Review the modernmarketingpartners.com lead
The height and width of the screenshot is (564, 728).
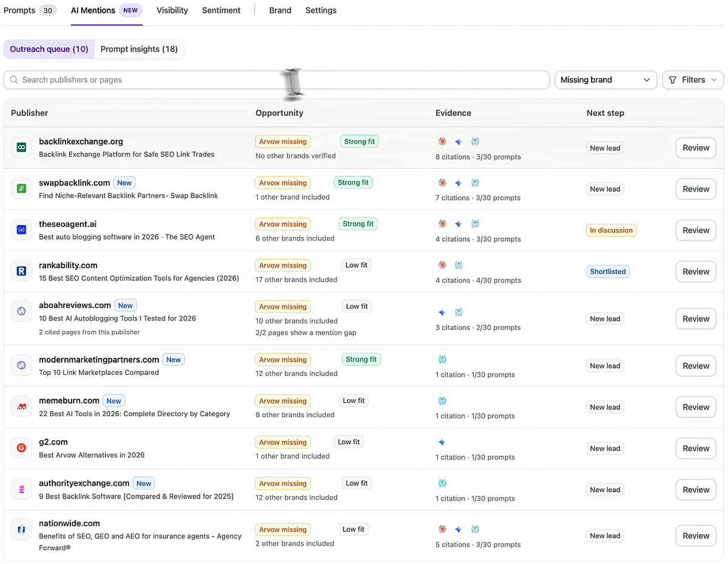696,366
